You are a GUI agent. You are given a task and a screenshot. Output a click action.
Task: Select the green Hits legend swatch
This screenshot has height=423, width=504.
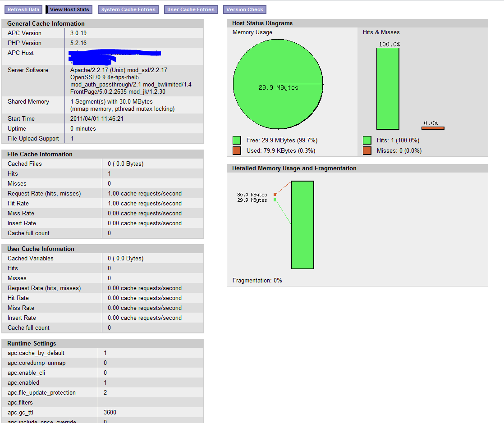(x=367, y=141)
